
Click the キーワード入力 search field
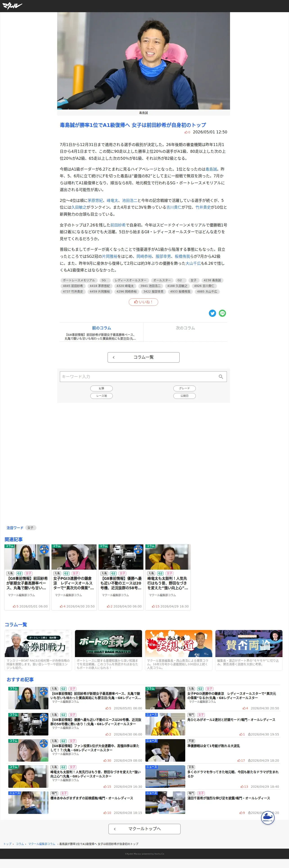(x=138, y=377)
